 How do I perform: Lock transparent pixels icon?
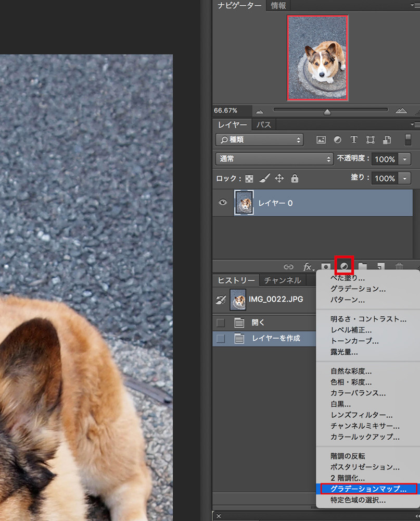(249, 179)
